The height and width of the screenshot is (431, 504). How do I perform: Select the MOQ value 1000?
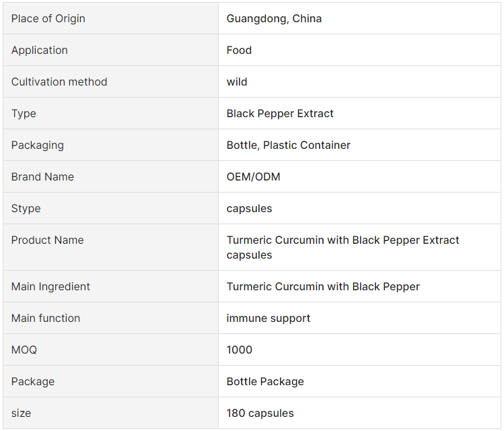(239, 350)
